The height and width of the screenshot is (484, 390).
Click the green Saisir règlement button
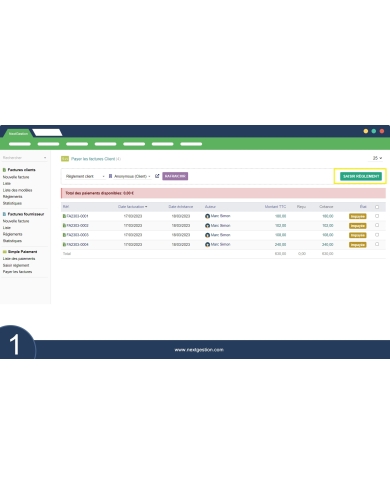(x=361, y=176)
